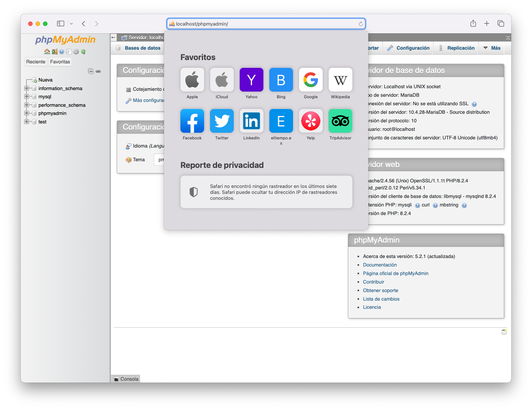Click the Safari address bar field
The image size is (532, 410).
coord(265,24)
